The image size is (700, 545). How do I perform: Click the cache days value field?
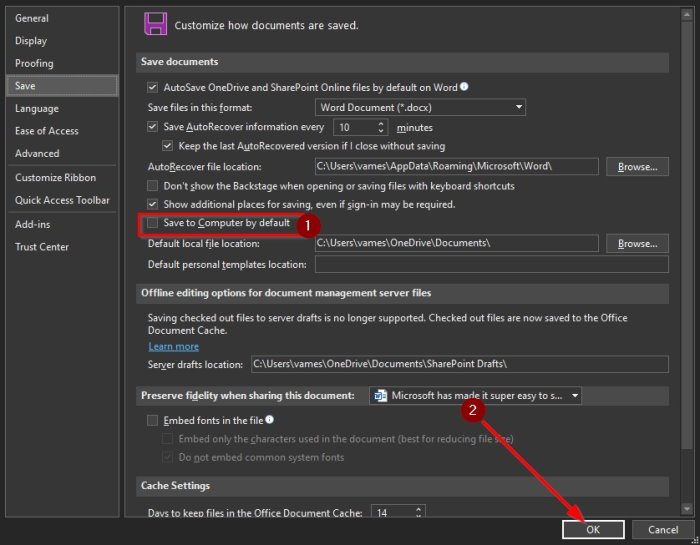tap(392, 512)
